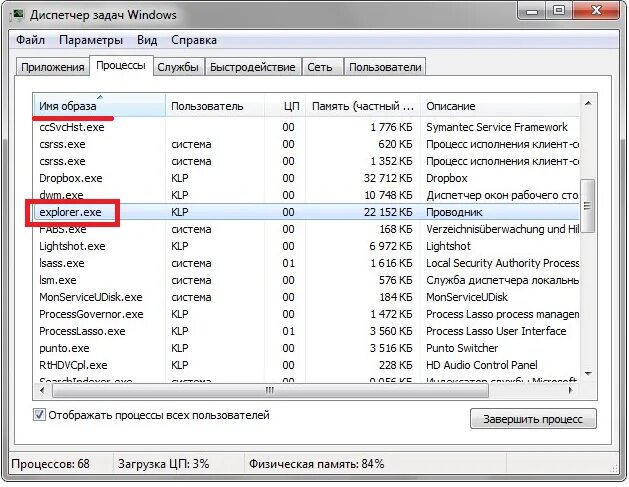Click Local Security Authority Process description
The image size is (629, 487).
(x=503, y=263)
